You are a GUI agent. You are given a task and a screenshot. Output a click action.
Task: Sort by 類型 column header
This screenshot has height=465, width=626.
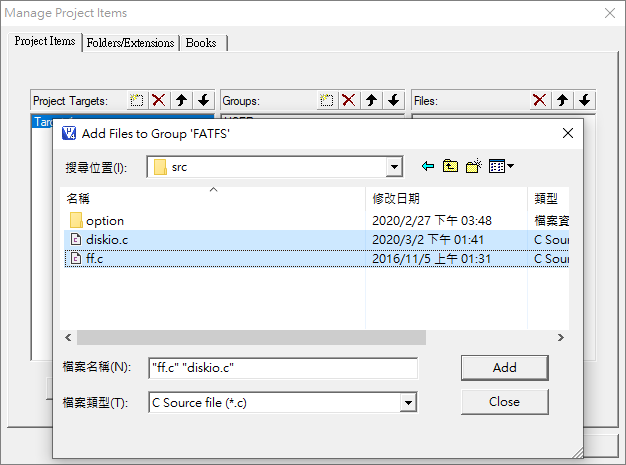[x=549, y=198]
